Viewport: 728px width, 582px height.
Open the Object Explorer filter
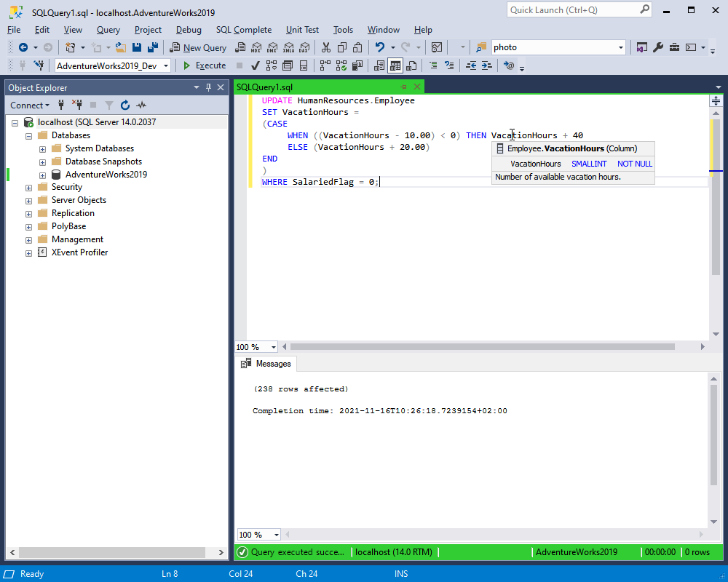coord(109,105)
